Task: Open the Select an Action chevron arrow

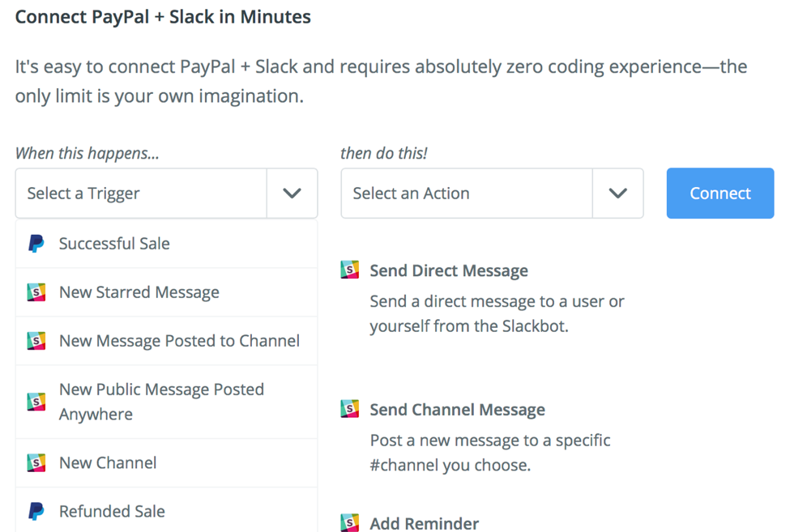Action: [617, 194]
